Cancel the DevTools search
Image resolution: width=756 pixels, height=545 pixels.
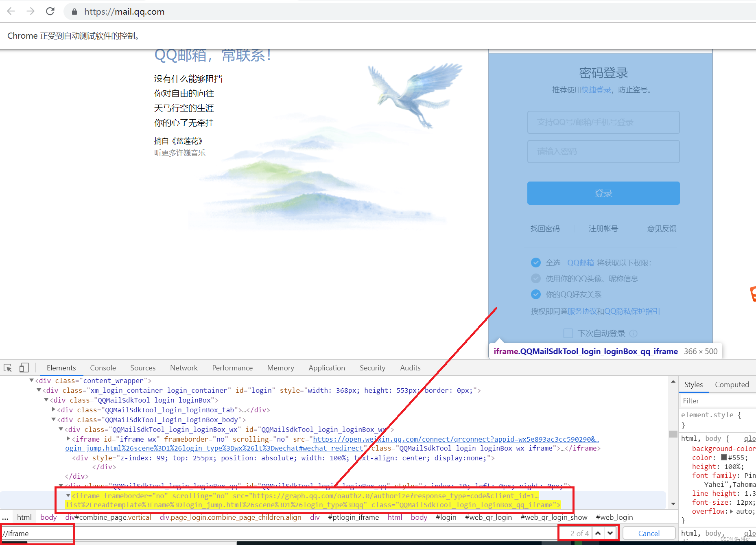(649, 533)
